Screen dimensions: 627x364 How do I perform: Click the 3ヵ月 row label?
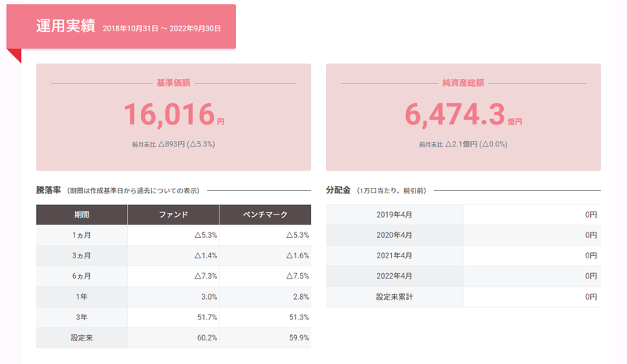(82, 255)
